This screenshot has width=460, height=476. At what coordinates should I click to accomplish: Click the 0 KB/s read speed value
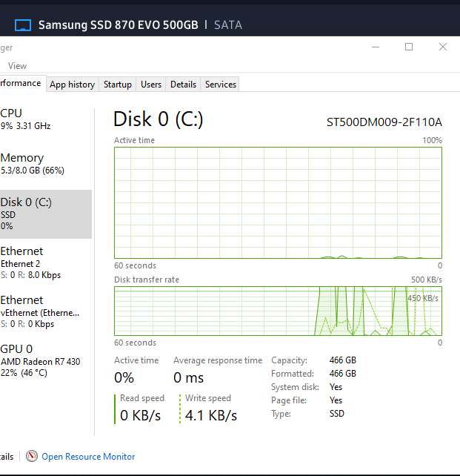(x=140, y=415)
